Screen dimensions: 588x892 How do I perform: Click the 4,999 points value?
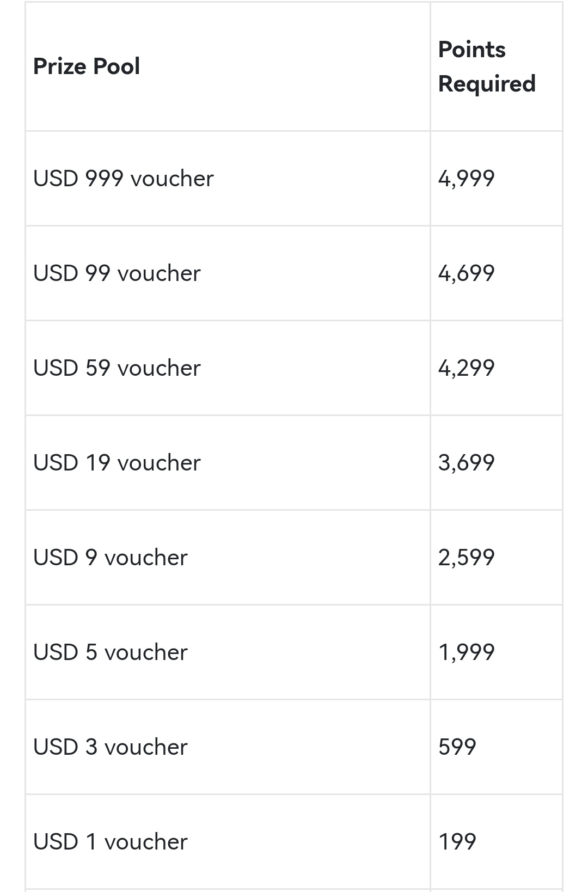(467, 179)
